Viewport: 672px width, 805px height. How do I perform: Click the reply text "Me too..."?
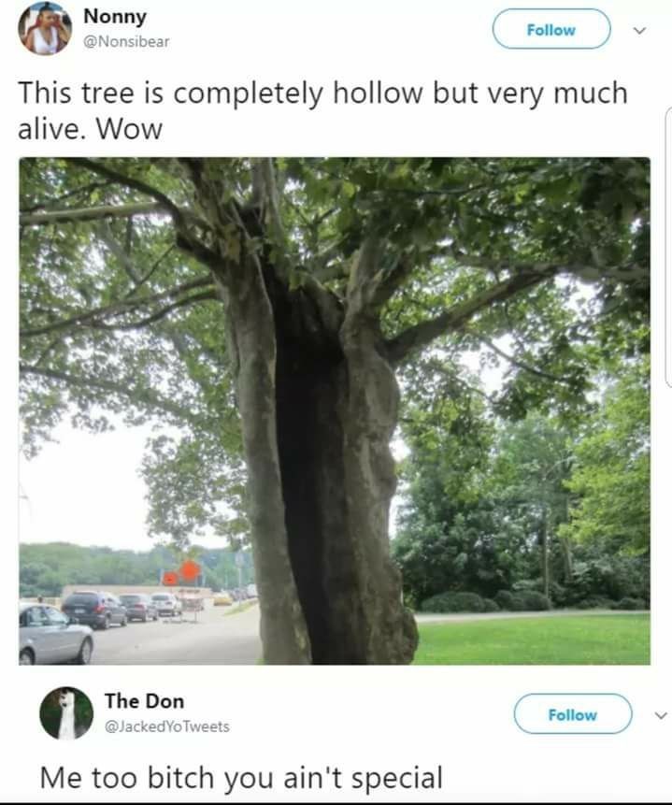pyautogui.click(x=241, y=777)
